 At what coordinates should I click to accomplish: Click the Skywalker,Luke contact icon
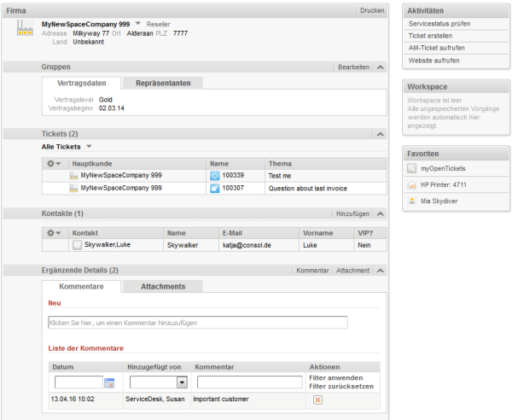click(x=77, y=245)
